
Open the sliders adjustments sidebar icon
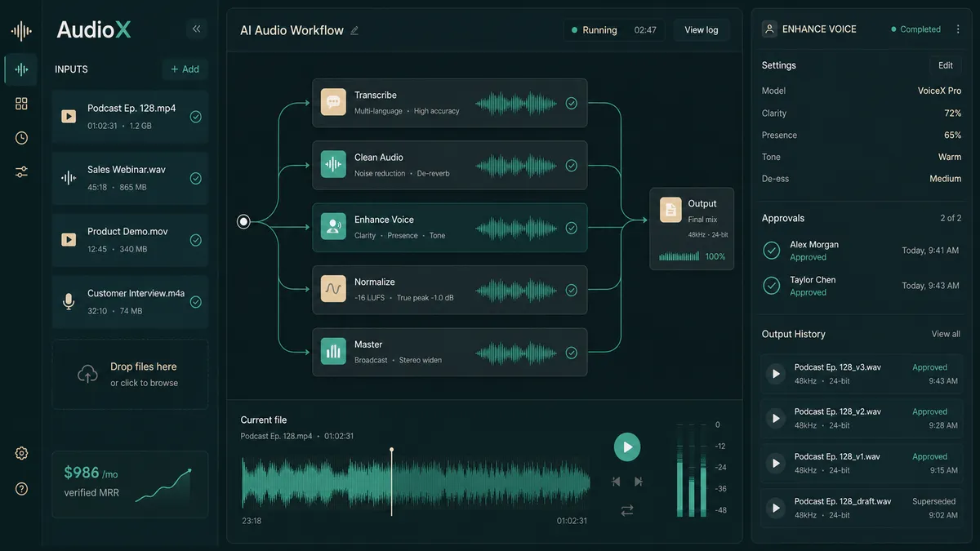click(21, 172)
